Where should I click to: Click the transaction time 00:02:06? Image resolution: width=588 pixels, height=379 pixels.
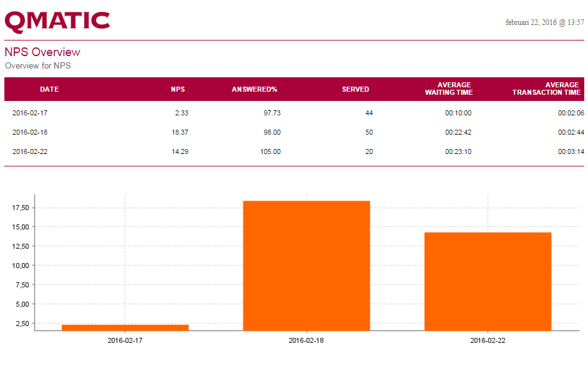pyautogui.click(x=571, y=113)
